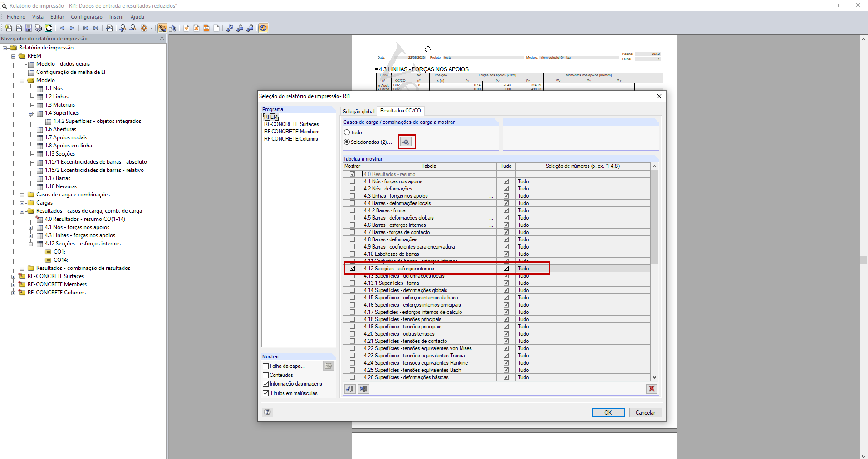The image size is (868, 459).
Task: Click the table list vertical scrollbar
Action: tap(654, 218)
